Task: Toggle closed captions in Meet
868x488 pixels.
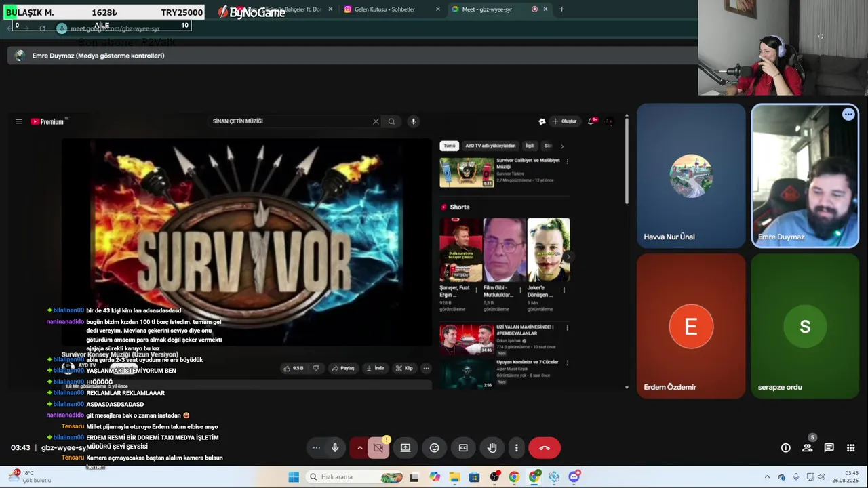Action: (463, 448)
